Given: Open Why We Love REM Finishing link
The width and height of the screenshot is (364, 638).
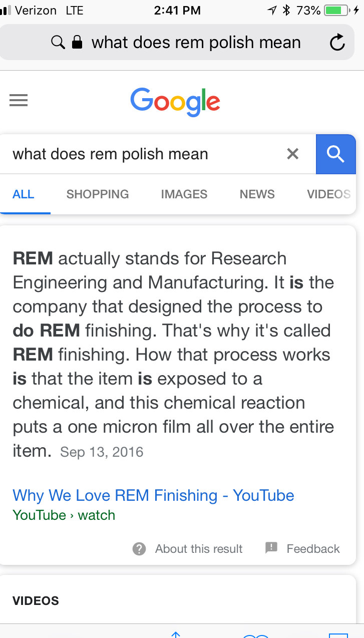Looking at the screenshot, I should 153,495.
